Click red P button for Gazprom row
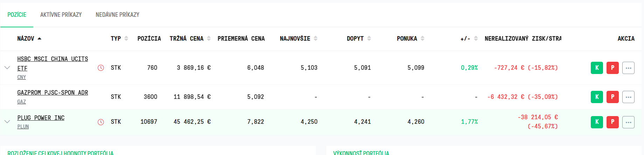This screenshot has height=155, width=644. click(x=612, y=97)
